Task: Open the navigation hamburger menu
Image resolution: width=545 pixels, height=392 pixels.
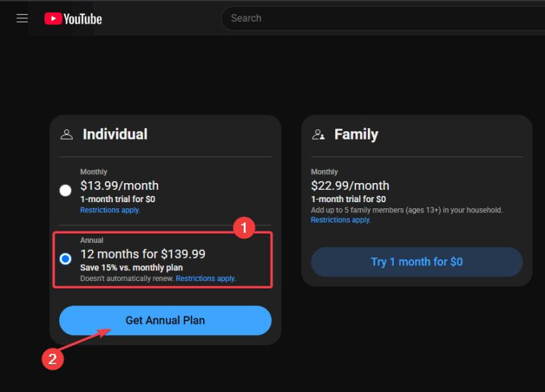Action: (22, 18)
